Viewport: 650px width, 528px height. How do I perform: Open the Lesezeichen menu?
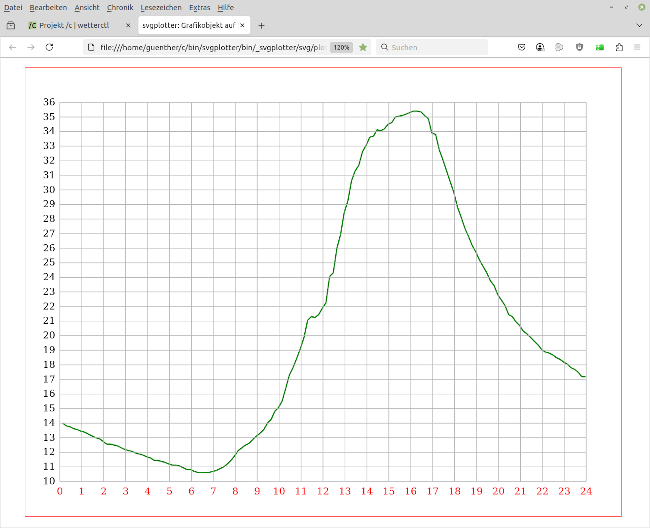tap(161, 7)
